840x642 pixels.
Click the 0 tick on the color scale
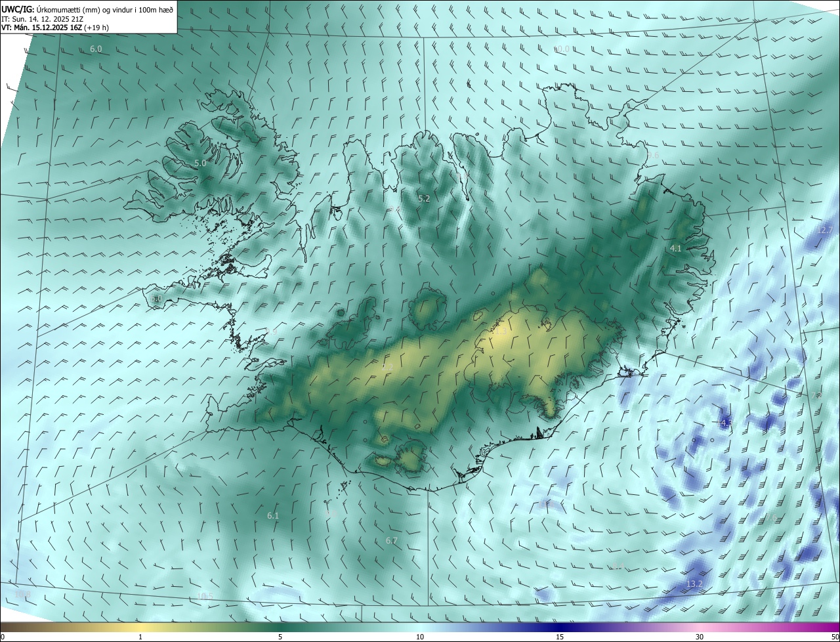click(x=3, y=637)
